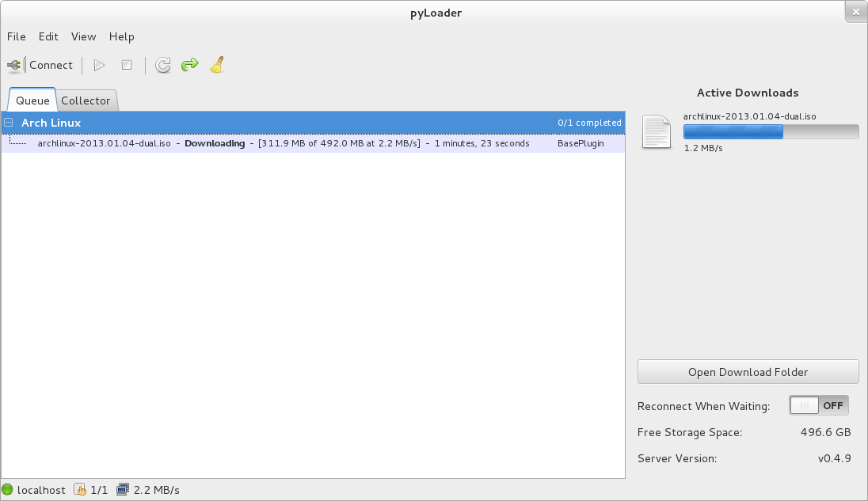Turn on Reconnect When Waiting
The width and height of the screenshot is (868, 501).
pos(818,404)
